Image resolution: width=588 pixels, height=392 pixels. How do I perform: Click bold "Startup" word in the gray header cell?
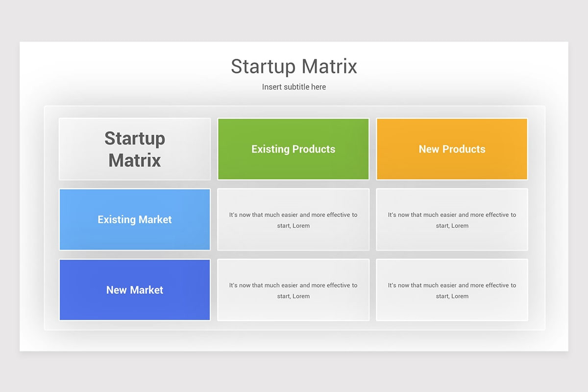point(135,139)
